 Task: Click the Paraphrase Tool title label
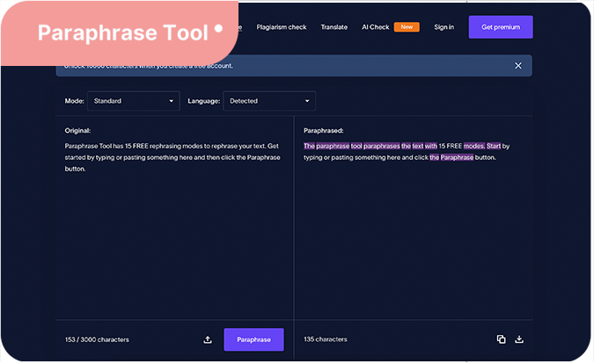[122, 33]
